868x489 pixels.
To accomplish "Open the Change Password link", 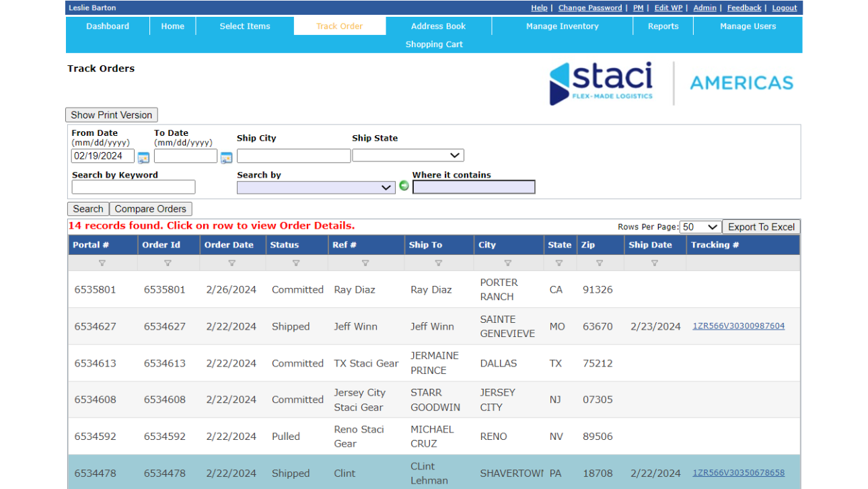I will click(x=590, y=8).
